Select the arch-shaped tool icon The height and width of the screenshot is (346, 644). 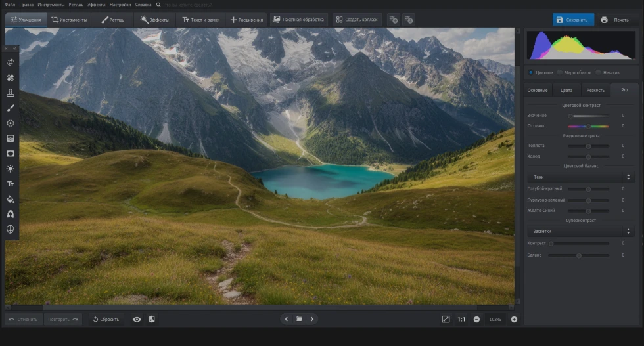pyautogui.click(x=11, y=214)
